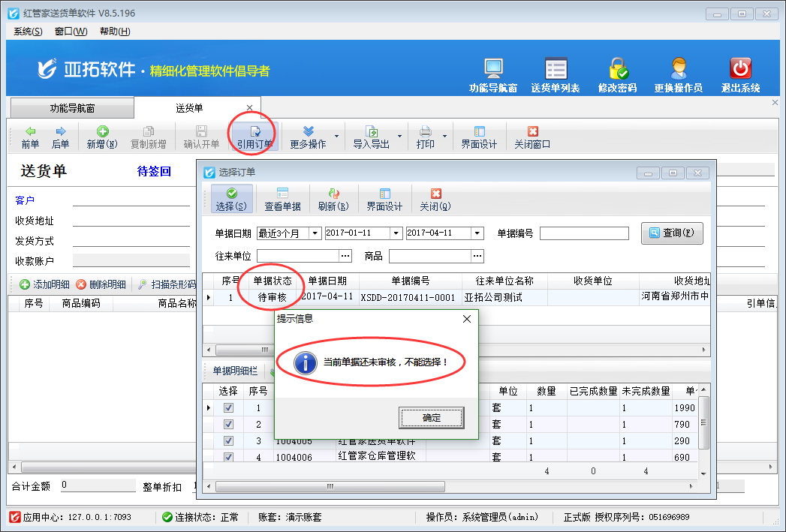786x532 pixels.
Task: Click the 修改密码 lock icon
Action: click(x=617, y=69)
